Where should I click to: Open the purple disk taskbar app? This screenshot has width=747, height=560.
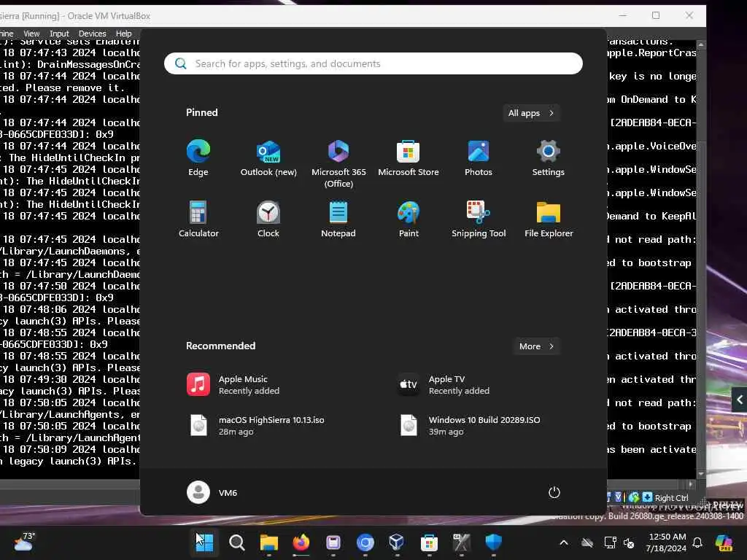coord(333,542)
